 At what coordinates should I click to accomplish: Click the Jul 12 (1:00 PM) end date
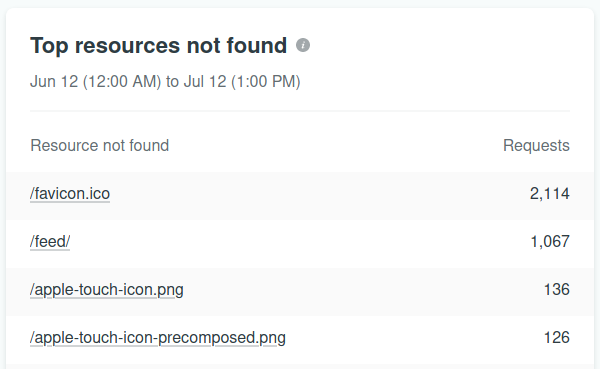(x=242, y=82)
